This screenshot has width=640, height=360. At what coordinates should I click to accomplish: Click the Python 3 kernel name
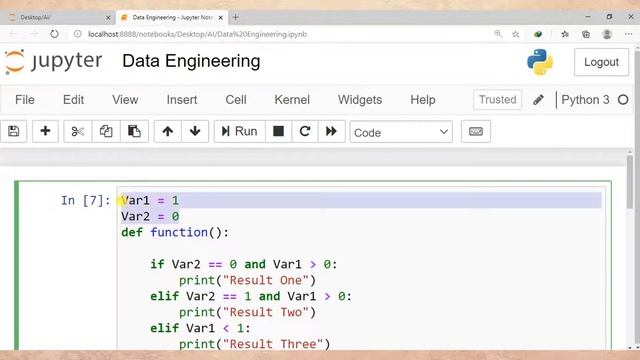[x=585, y=100]
